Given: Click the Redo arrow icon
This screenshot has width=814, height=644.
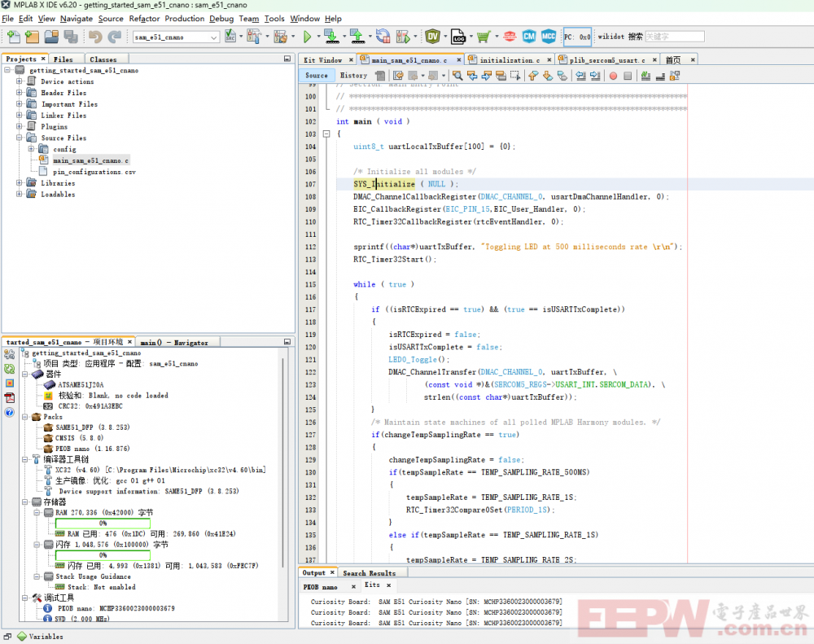Looking at the screenshot, I should [114, 37].
